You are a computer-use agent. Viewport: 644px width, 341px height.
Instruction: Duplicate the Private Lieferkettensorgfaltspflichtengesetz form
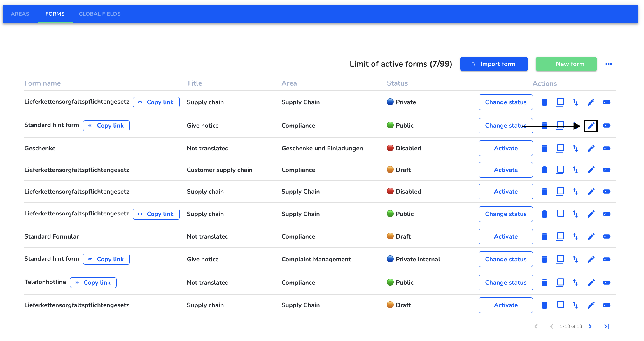pyautogui.click(x=560, y=102)
